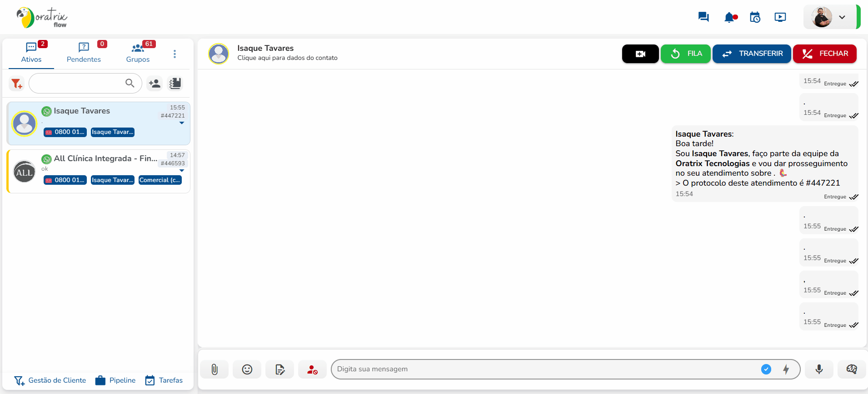Toggle the blue checkmark in message box

click(x=766, y=369)
